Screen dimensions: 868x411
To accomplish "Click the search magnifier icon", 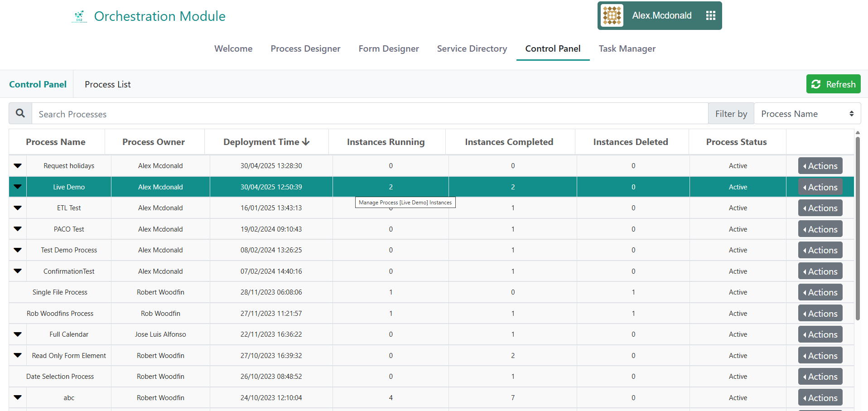I will coord(20,113).
